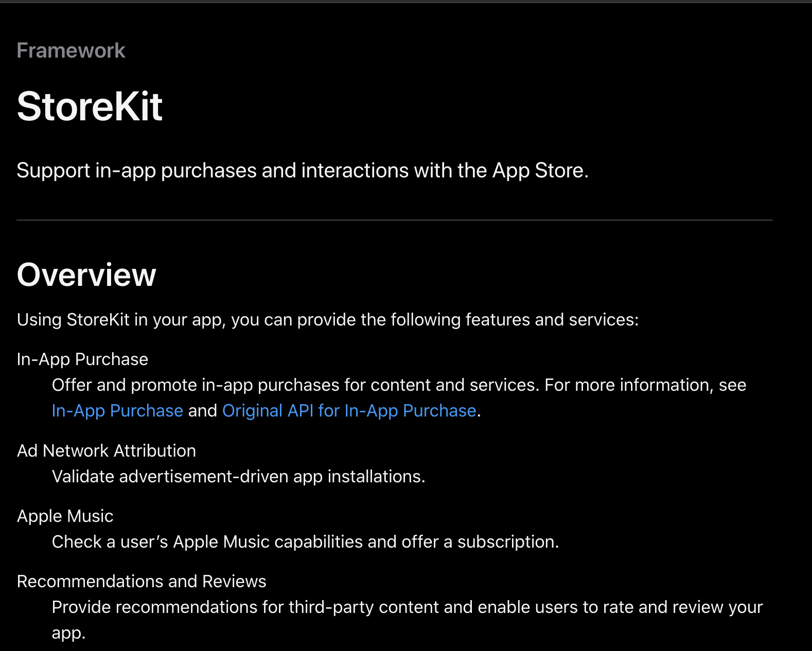Open the In-App Purchase link
The height and width of the screenshot is (651, 812).
click(x=117, y=410)
